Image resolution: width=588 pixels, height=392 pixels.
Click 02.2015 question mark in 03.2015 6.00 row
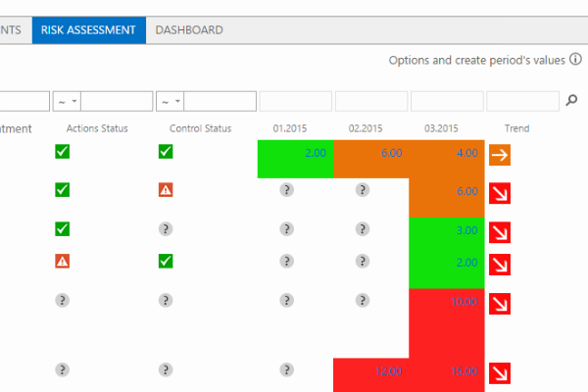[x=363, y=190]
